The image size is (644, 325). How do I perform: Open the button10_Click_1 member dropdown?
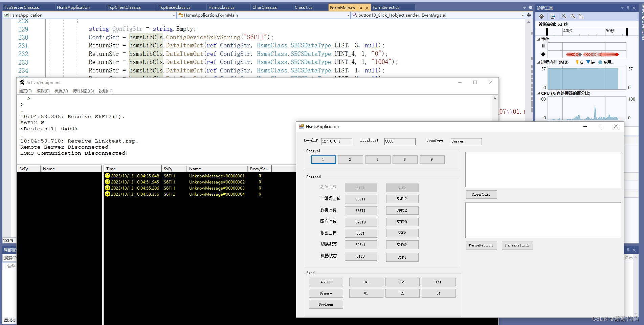coord(523,15)
